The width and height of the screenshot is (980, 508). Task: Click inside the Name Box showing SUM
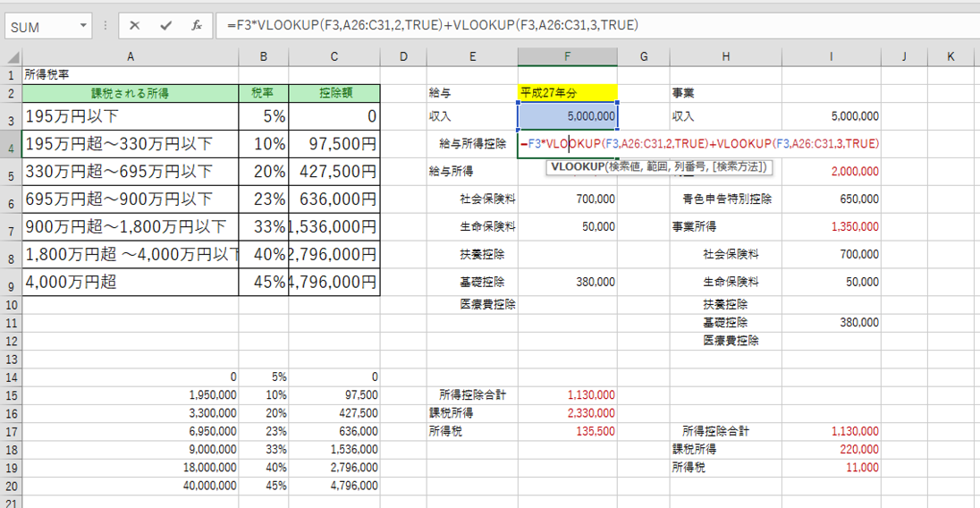pyautogui.click(x=40, y=27)
